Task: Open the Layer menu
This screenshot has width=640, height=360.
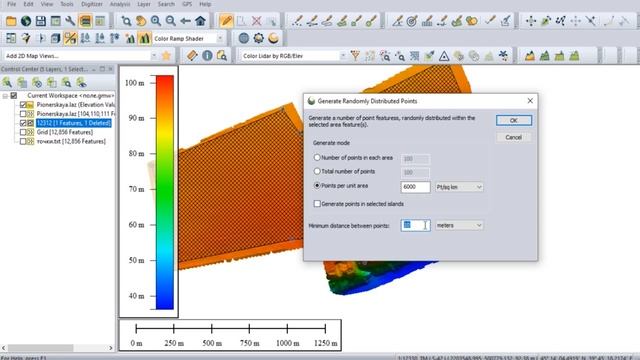Action: click(x=144, y=4)
